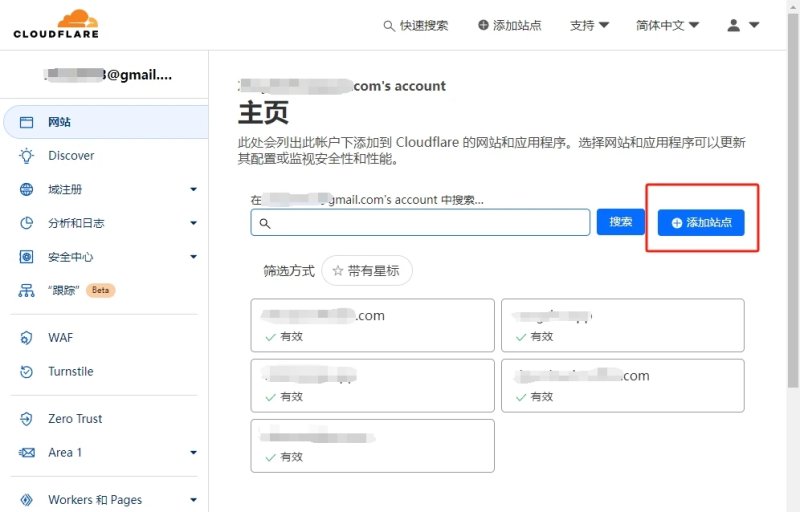Open the 支持 support dropdown
The height and width of the screenshot is (512, 800).
(x=589, y=25)
